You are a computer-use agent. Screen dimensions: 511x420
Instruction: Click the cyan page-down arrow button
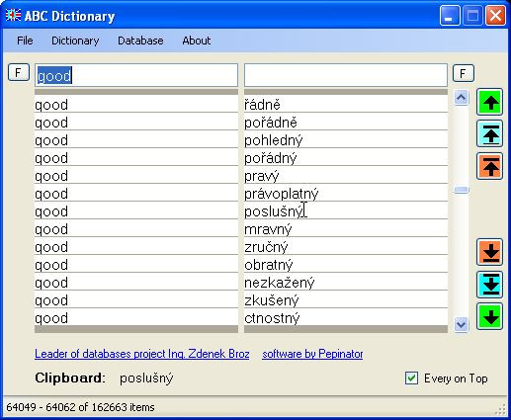coord(489,285)
